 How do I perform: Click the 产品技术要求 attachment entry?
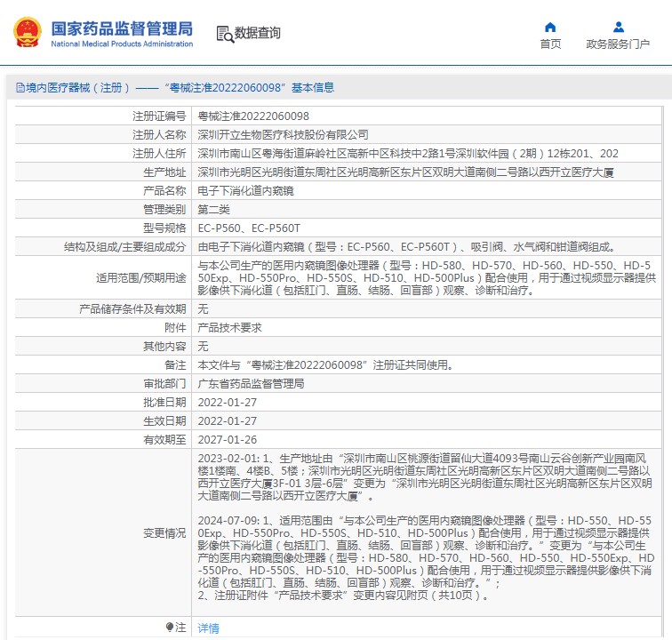click(x=229, y=327)
